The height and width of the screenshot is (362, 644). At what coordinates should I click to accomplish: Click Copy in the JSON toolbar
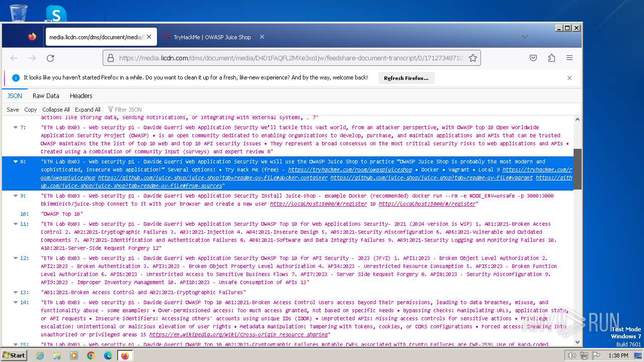tap(31, 110)
